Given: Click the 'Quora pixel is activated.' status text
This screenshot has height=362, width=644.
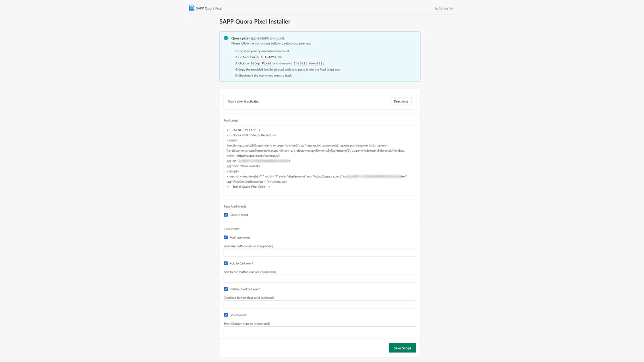Looking at the screenshot, I should (244, 101).
